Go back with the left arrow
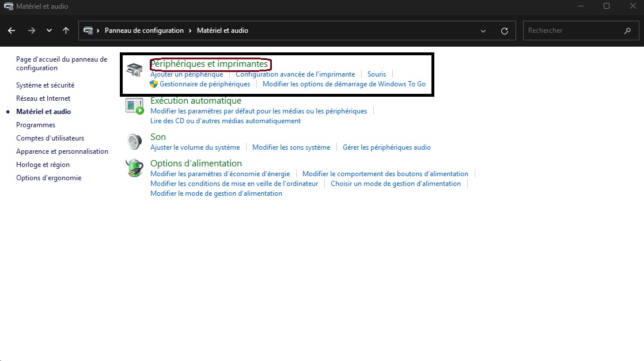Viewport: 644px width, 361px height. [x=12, y=31]
